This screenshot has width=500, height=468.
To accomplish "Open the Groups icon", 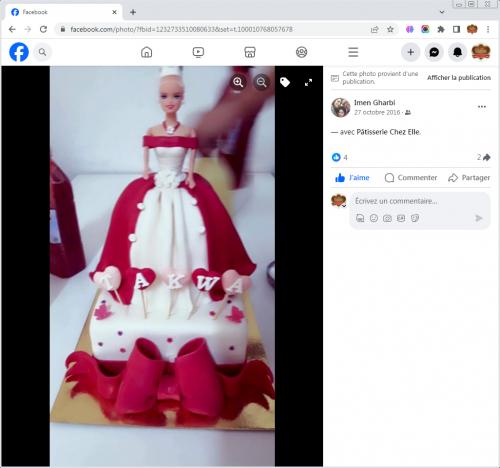I will [301, 52].
